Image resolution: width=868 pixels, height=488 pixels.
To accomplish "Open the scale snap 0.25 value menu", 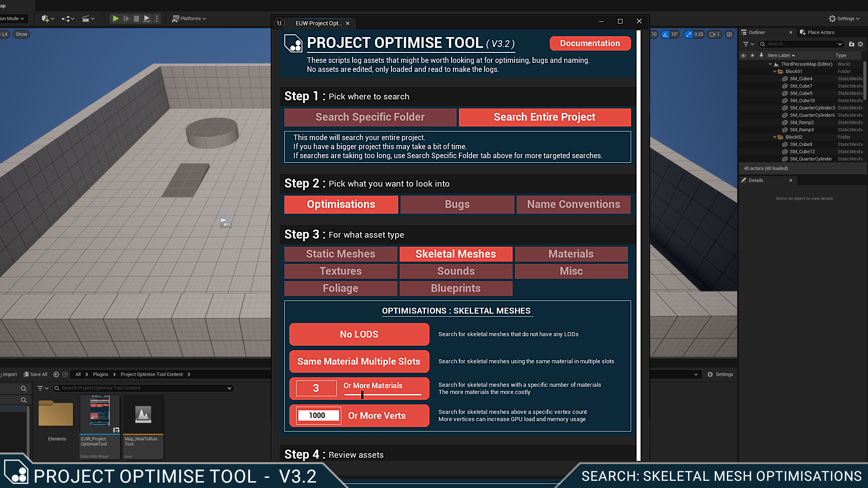I will 699,34.
